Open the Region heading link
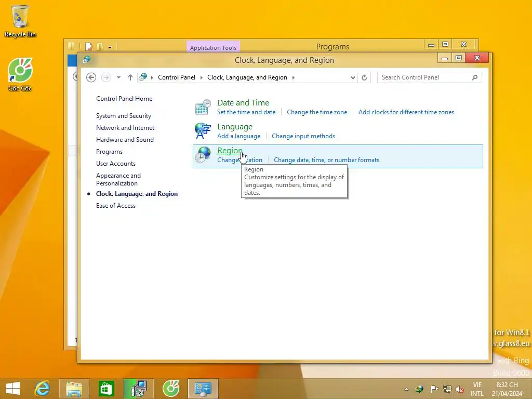 click(230, 150)
